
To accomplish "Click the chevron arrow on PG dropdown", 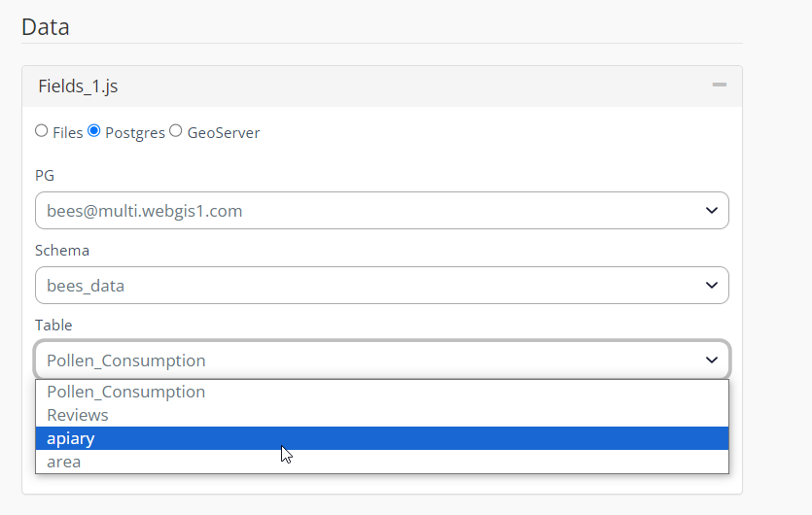I will pos(711,211).
